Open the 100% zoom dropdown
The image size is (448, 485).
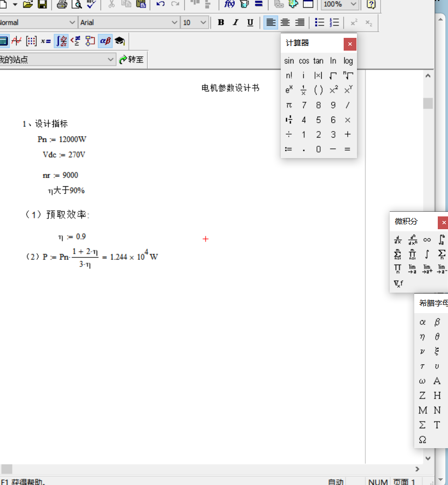[x=353, y=4]
